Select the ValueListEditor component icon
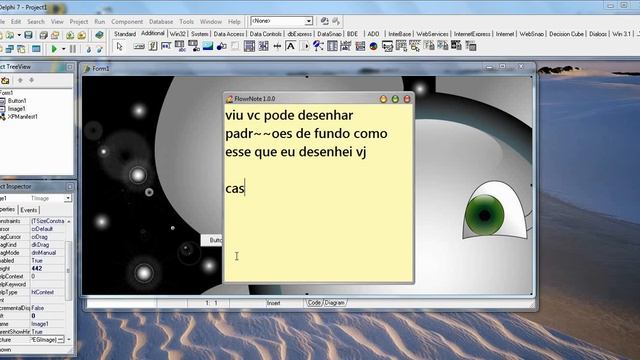The image size is (640, 360). pos(332,46)
